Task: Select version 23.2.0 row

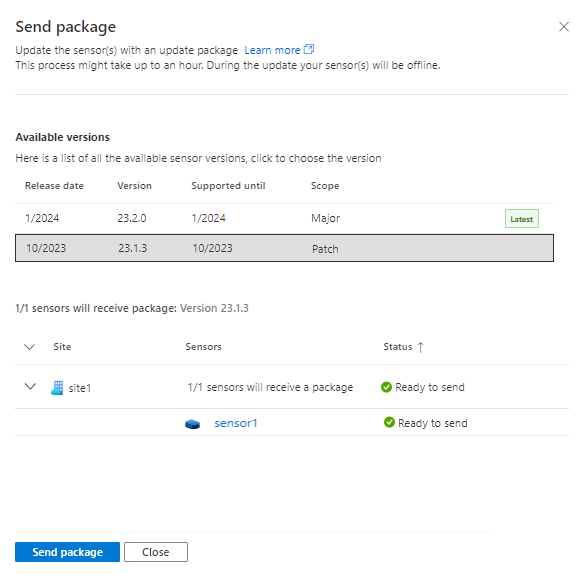Action: click(x=284, y=218)
